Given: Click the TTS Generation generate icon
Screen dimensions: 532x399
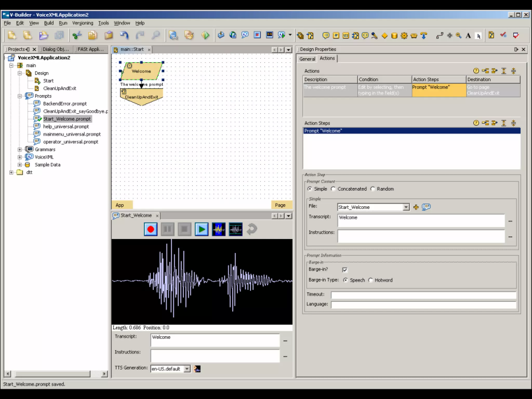Looking at the screenshot, I should (197, 369).
